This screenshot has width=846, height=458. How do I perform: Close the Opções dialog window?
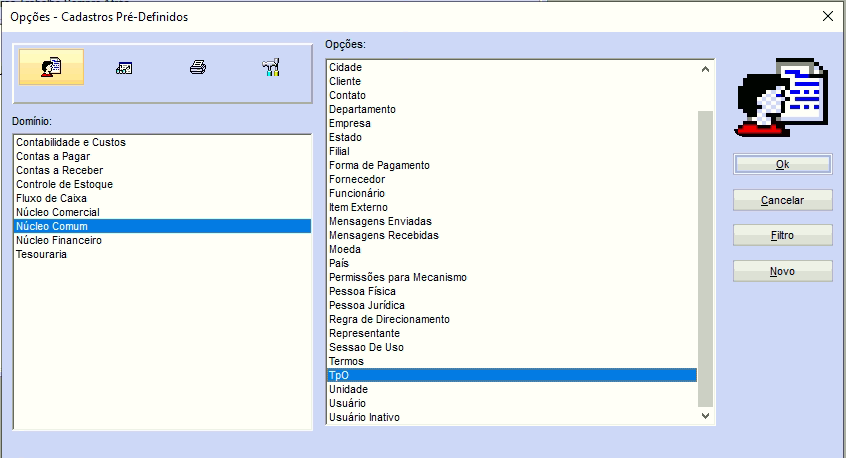point(828,17)
